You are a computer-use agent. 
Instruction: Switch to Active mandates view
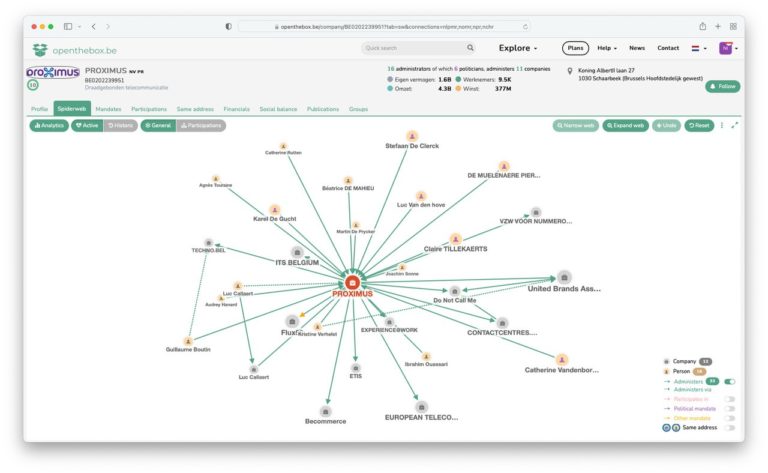pyautogui.click(x=87, y=125)
